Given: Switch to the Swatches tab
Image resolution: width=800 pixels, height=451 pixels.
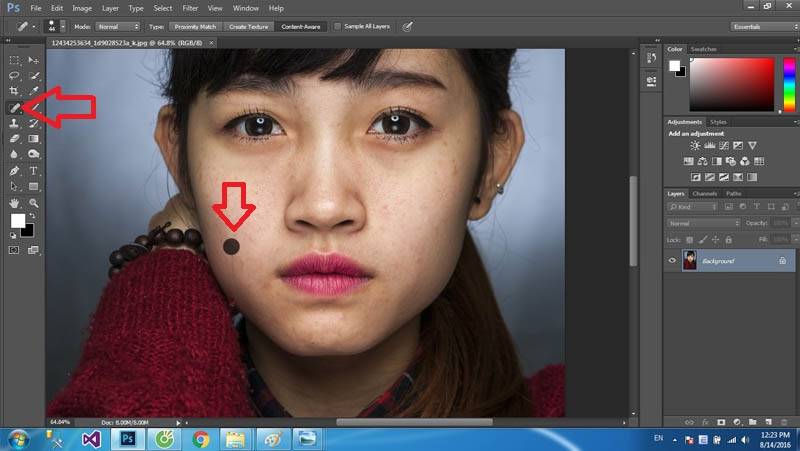Looking at the screenshot, I should [703, 49].
